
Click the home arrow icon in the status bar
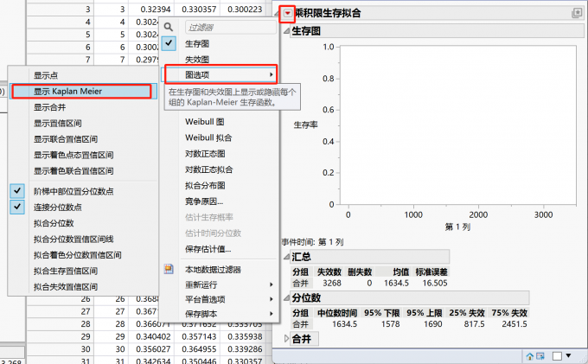[x=529, y=355]
